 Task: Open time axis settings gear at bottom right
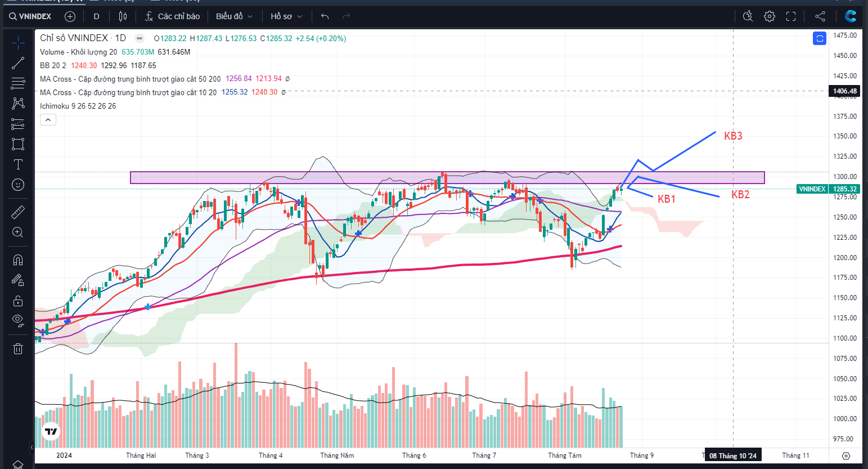click(x=846, y=455)
